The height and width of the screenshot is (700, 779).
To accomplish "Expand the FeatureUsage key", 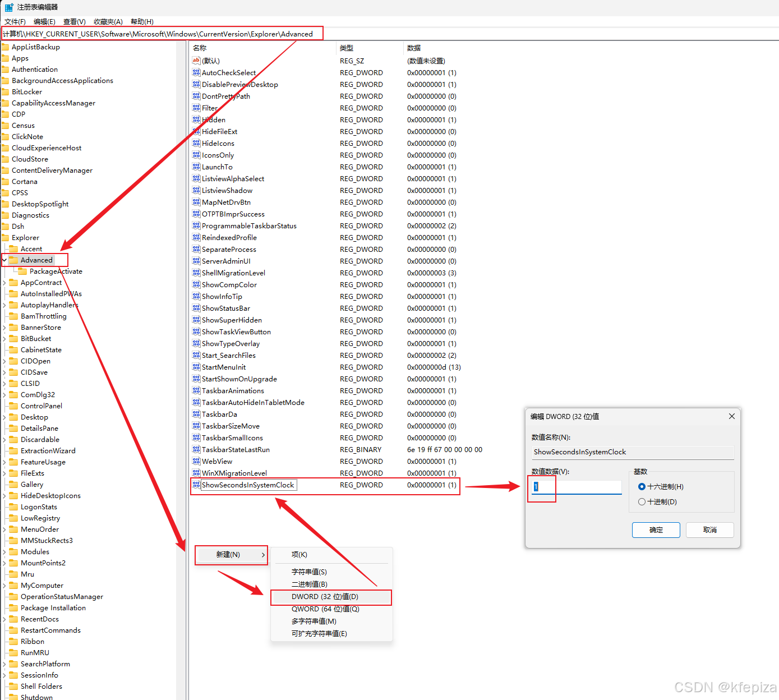I will point(4,462).
